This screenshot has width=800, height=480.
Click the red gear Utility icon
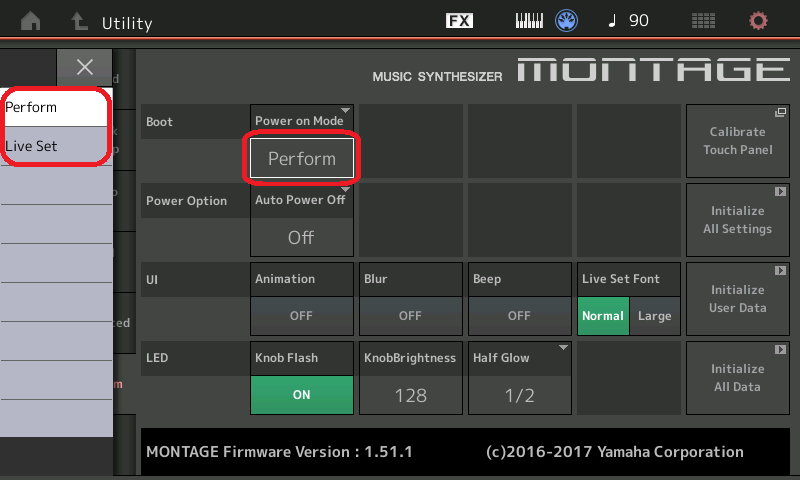coord(759,21)
